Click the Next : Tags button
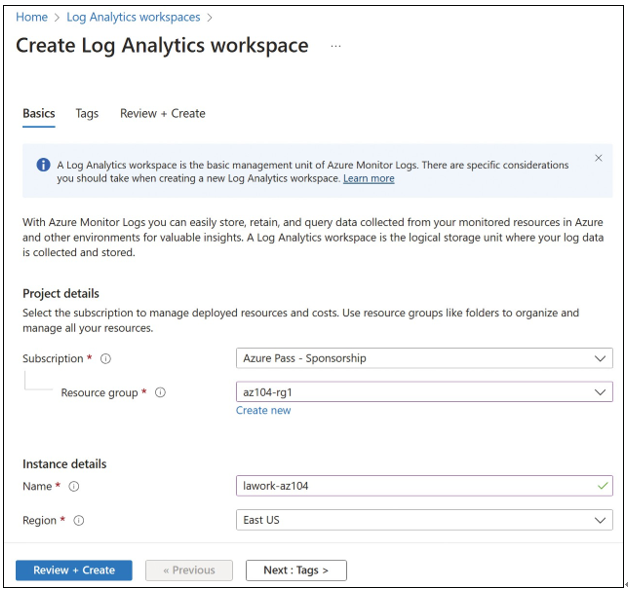 (296, 570)
